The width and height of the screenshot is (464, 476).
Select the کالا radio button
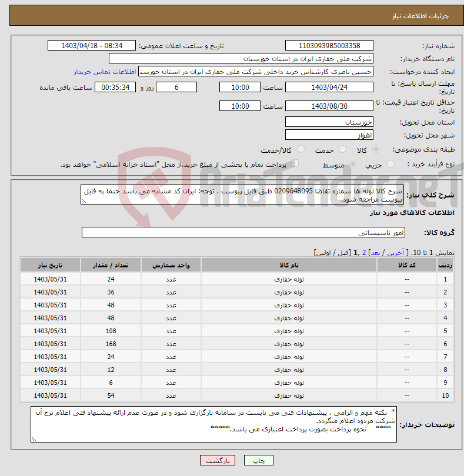tap(376, 149)
